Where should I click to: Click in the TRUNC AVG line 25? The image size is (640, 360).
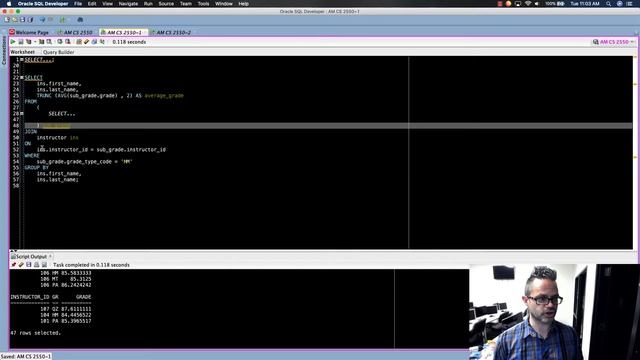[110, 96]
